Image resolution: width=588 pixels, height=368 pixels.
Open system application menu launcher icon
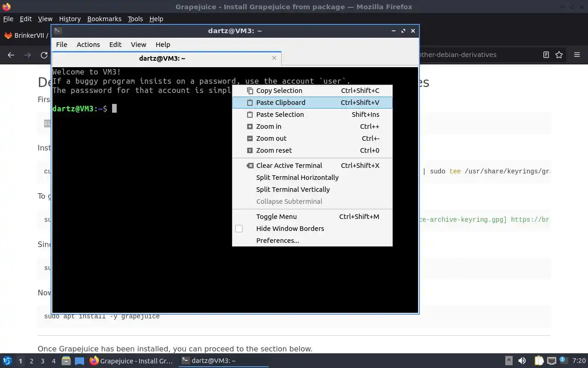click(x=7, y=361)
